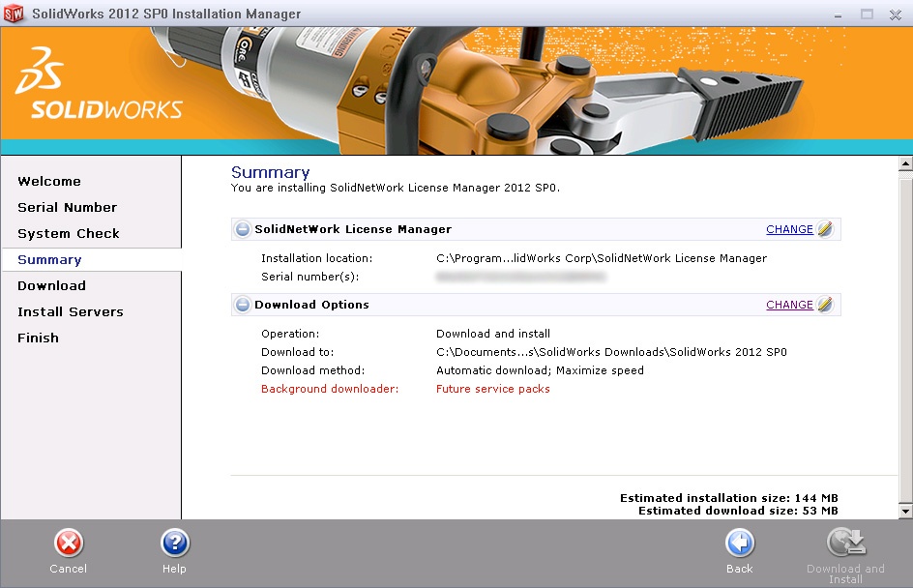The height and width of the screenshot is (588, 913).
Task: Click the red Cancel icon
Action: point(69,544)
